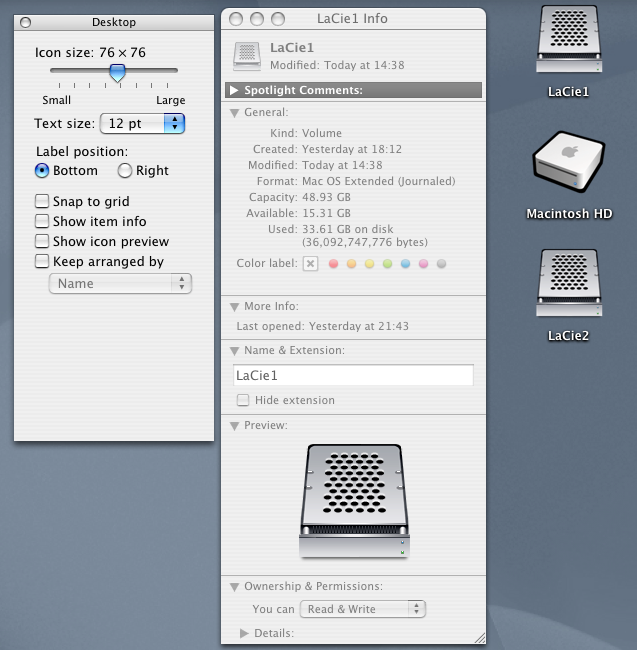Select Bottom label position
The width and height of the screenshot is (637, 650).
pyautogui.click(x=42, y=170)
